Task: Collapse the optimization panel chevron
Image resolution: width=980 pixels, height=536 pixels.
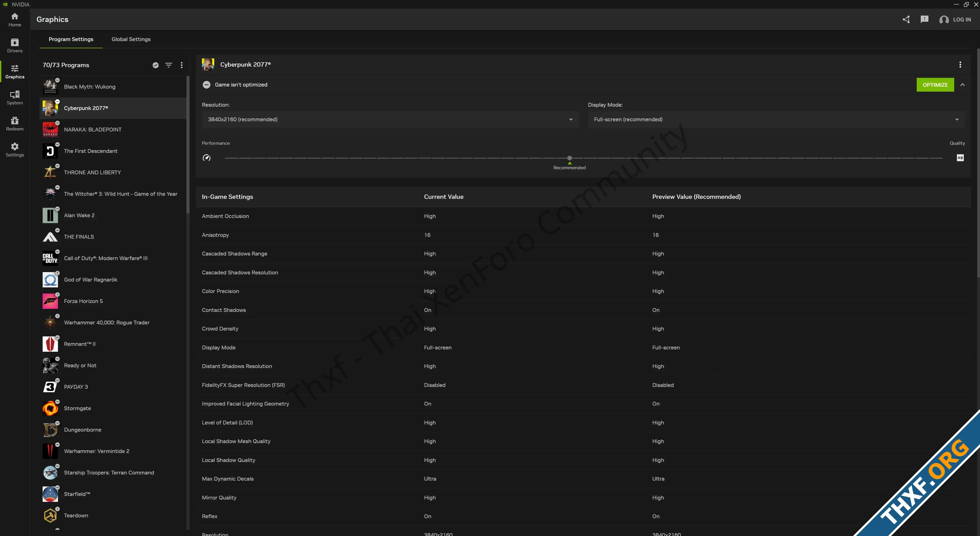Action: point(962,85)
